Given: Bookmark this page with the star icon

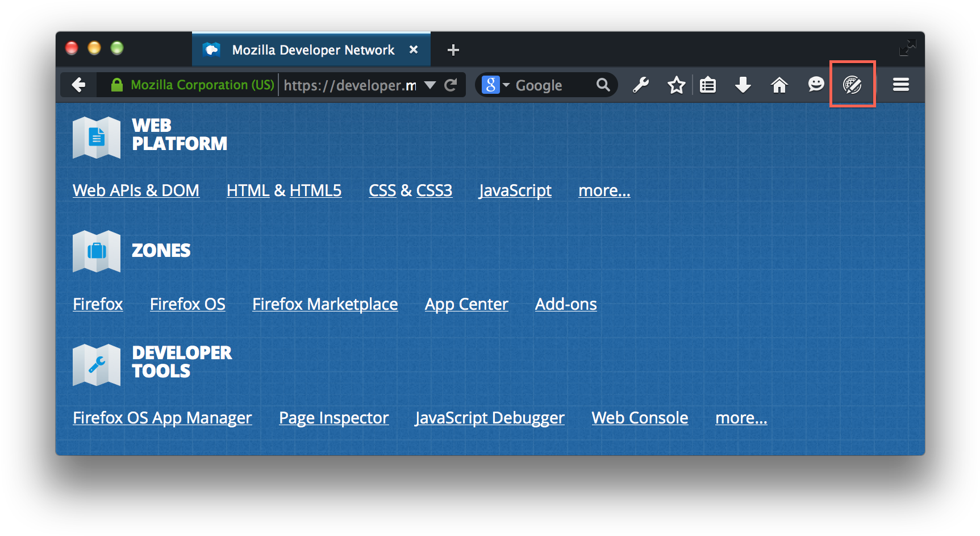Looking at the screenshot, I should pos(676,85).
